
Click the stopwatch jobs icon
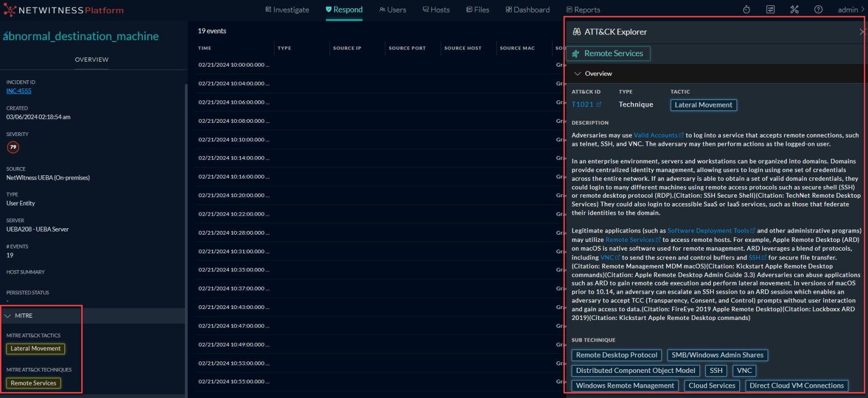(746, 9)
